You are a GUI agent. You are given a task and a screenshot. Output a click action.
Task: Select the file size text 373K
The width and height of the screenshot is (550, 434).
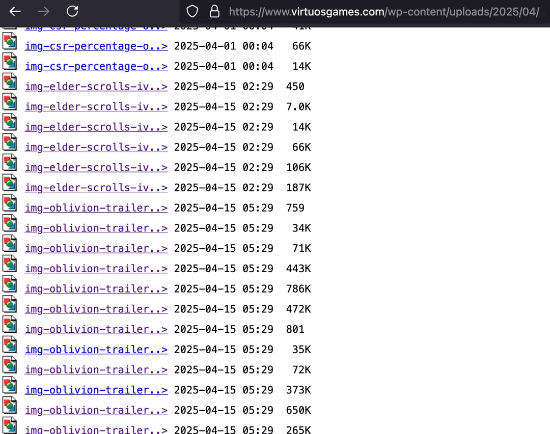(299, 390)
